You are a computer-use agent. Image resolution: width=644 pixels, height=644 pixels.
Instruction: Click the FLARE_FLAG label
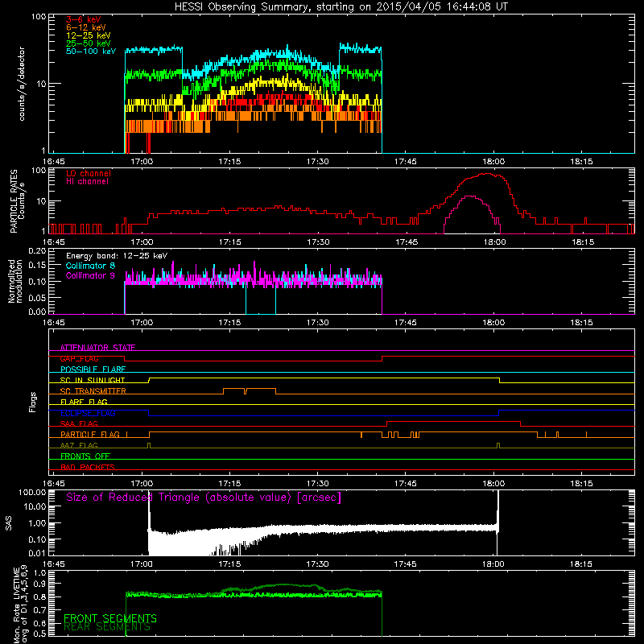pyautogui.click(x=84, y=402)
